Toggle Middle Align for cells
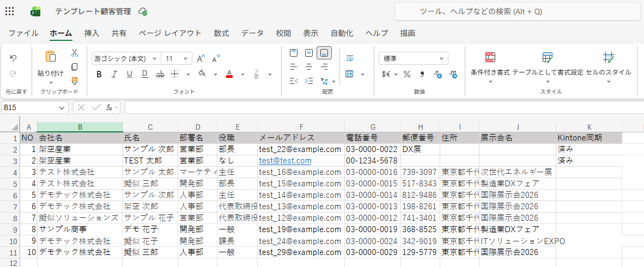 coord(309,52)
